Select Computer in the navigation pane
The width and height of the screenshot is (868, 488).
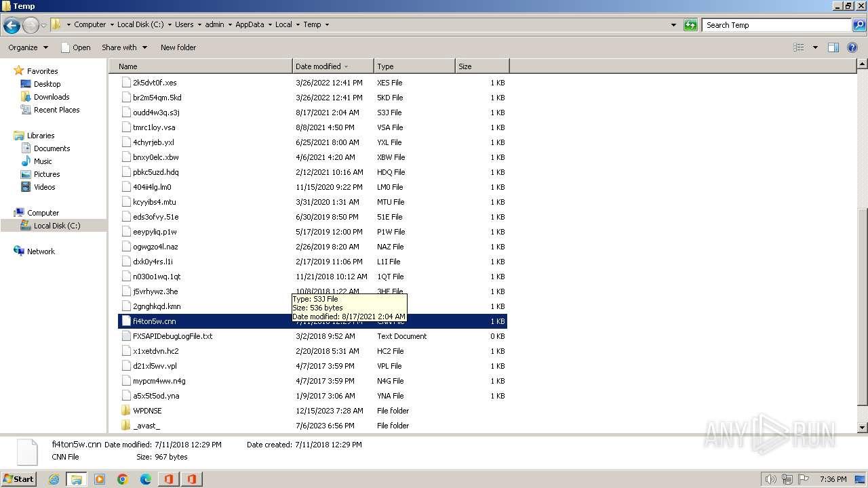(43, 213)
